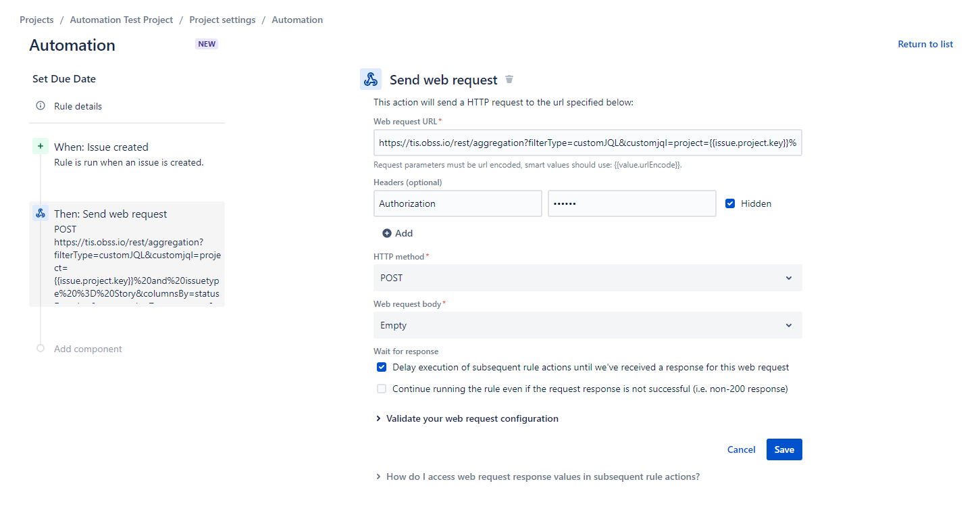The image size is (980, 513).
Task: Click the webhook icon in the rule step
Action: click(x=41, y=214)
